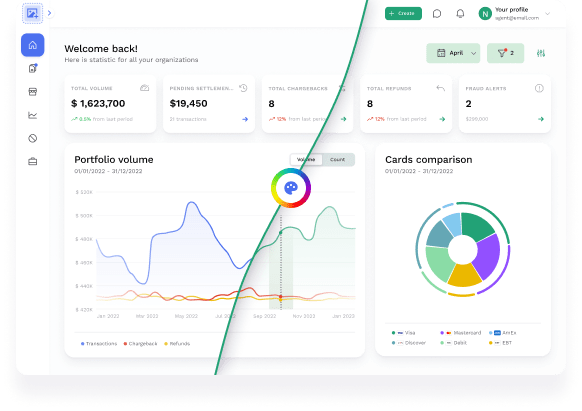Viewport: 582px width, 411px height.
Task: Toggle Transactions series in chart legend
Action: 99,343
